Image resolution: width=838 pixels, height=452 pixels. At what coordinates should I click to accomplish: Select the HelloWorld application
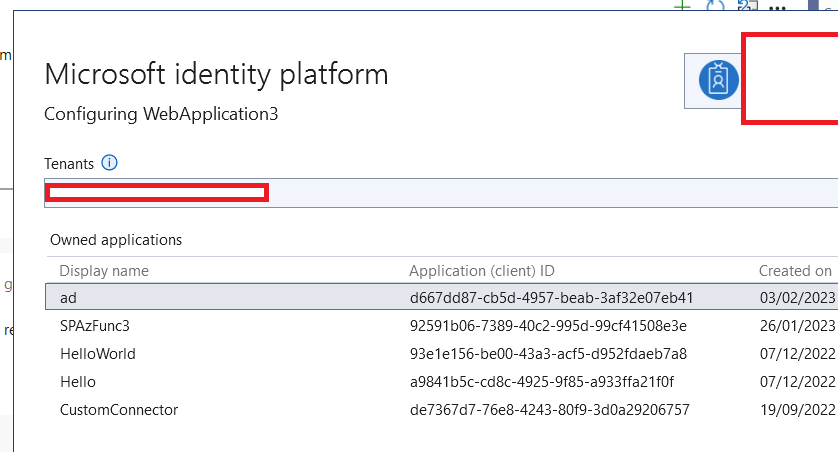tap(98, 354)
